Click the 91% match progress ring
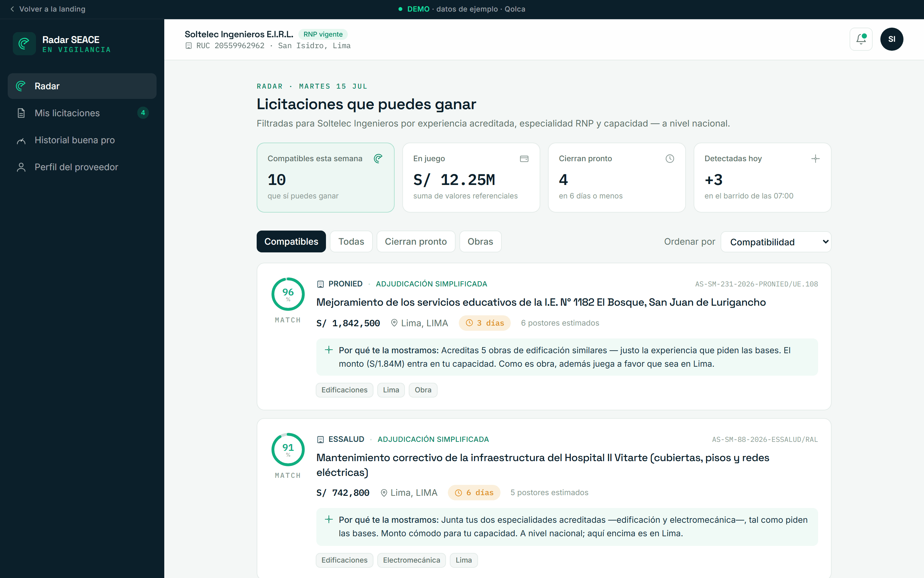924x578 pixels. pos(288,450)
